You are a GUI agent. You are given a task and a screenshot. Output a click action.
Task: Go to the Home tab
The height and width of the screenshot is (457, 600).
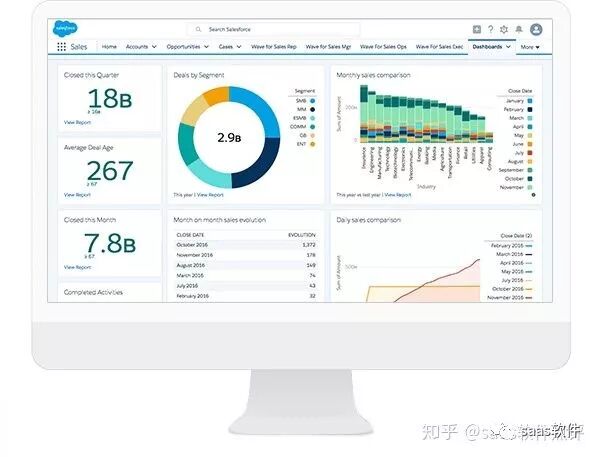point(109,47)
